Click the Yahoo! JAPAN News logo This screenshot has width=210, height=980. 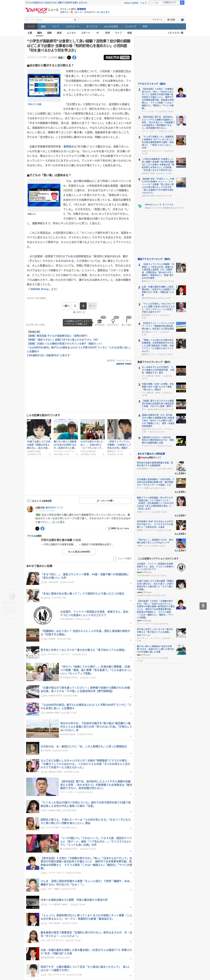pos(42,10)
